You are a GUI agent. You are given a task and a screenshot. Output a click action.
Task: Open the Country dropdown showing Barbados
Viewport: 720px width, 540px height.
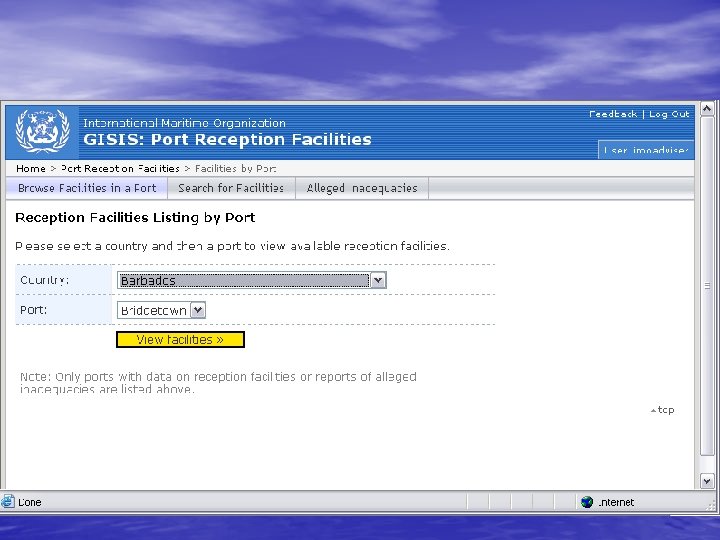[x=252, y=280]
